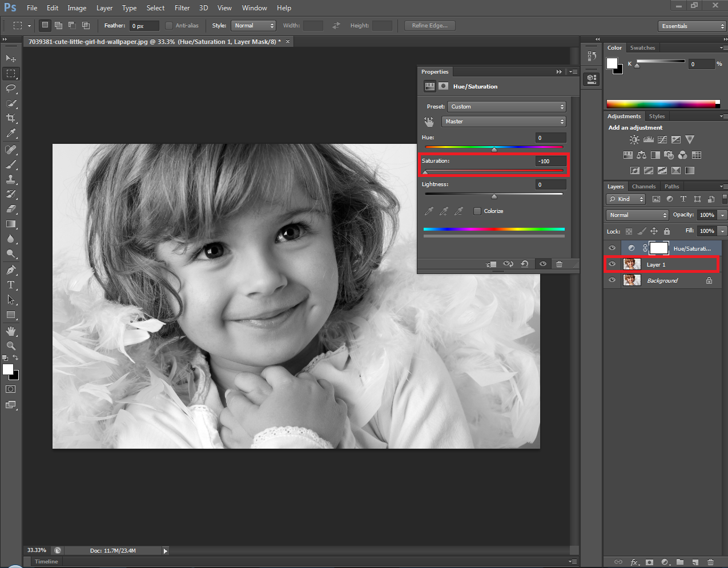
Task: Select the Crop tool
Action: (11, 118)
